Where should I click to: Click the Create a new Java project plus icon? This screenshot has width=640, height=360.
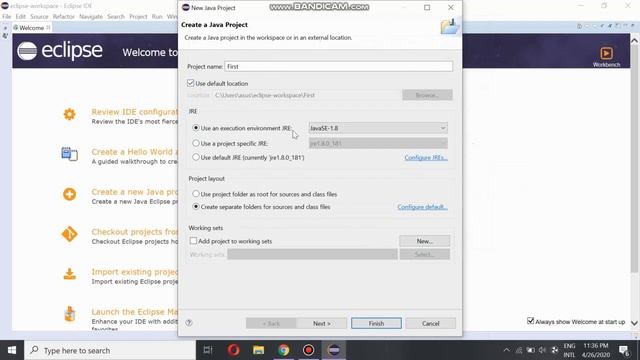(69, 194)
